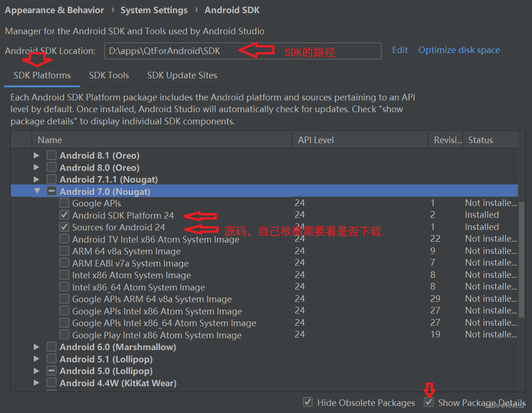The image size is (532, 413).
Task: Check the Android 5.1 (Lollipop) checkbox
Action: pos(52,359)
